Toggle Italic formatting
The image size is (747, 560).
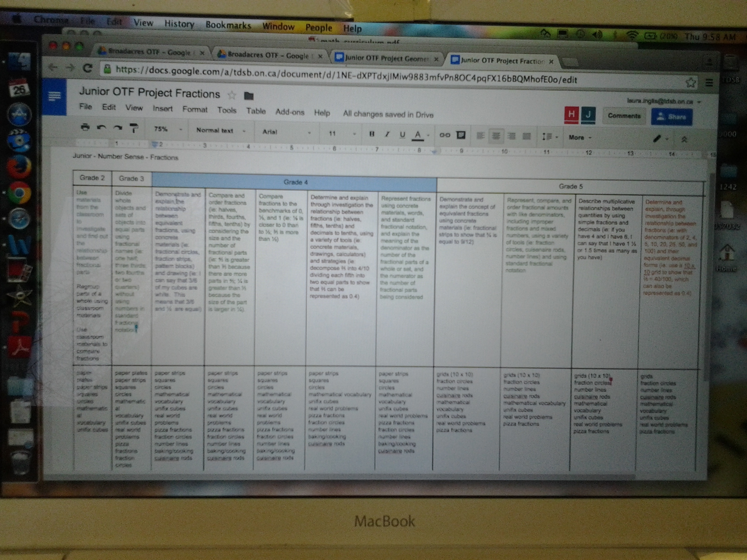(x=387, y=134)
